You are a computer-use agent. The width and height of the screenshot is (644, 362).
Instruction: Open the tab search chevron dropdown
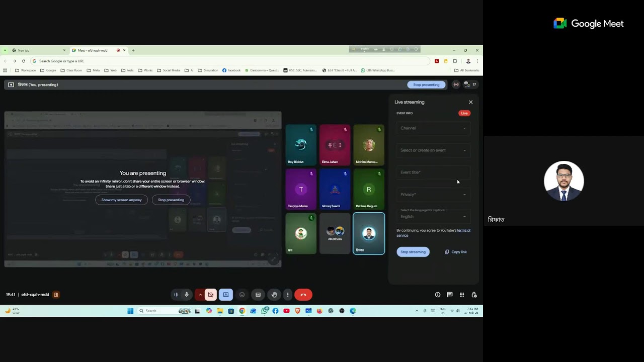coord(5,50)
